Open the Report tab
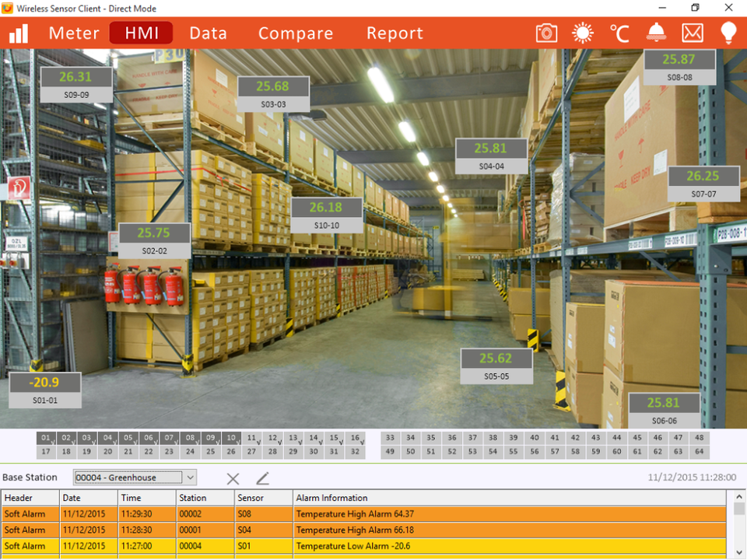 (395, 33)
